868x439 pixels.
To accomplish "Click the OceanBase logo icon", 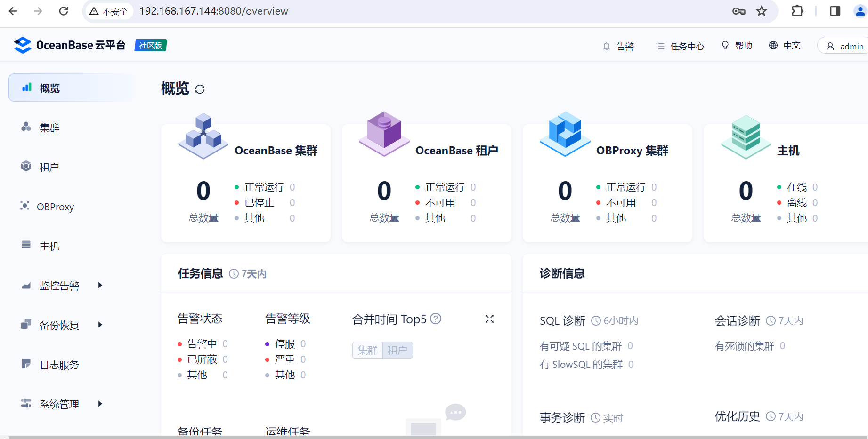I will (x=23, y=45).
